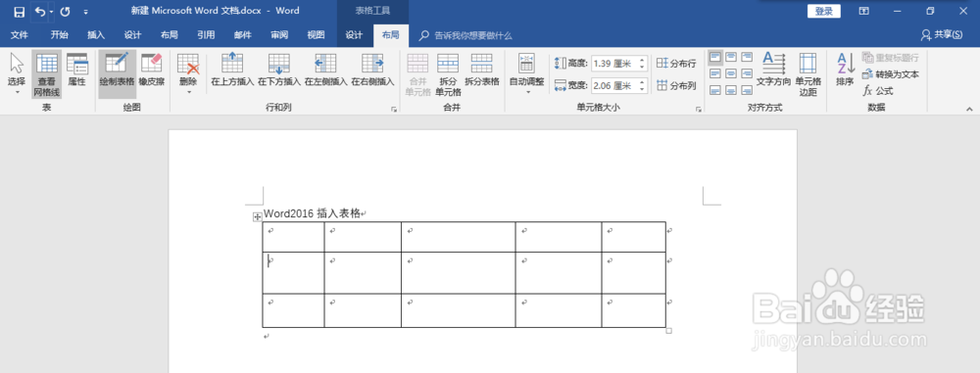Viewport: 980px width, 373px height.
Task: Click the 排序 sort icon
Action: click(845, 70)
